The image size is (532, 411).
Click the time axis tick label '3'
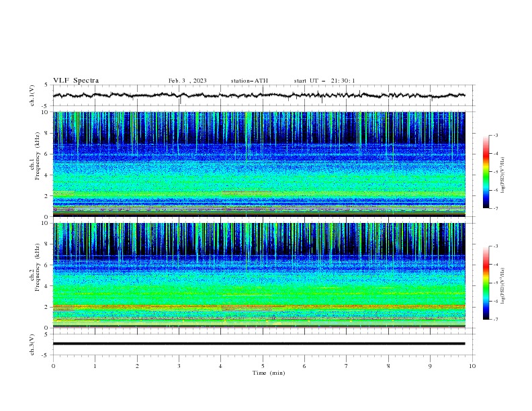pos(179,366)
